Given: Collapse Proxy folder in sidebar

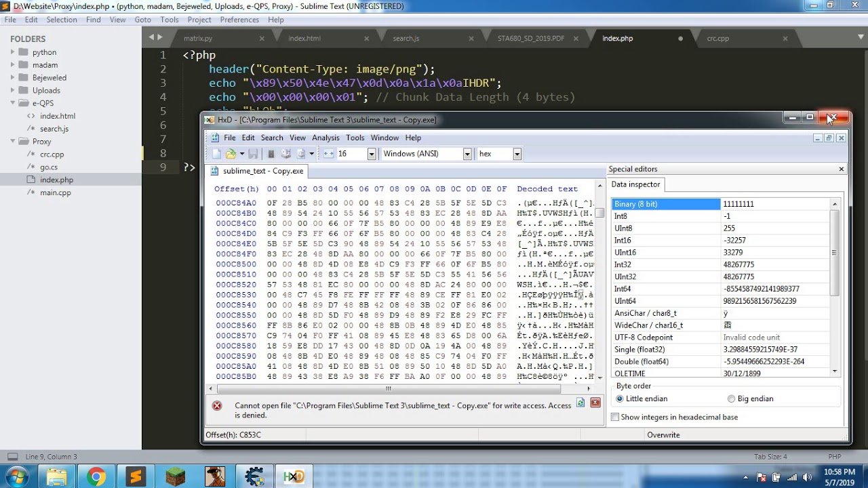Looking at the screenshot, I should pos(12,142).
